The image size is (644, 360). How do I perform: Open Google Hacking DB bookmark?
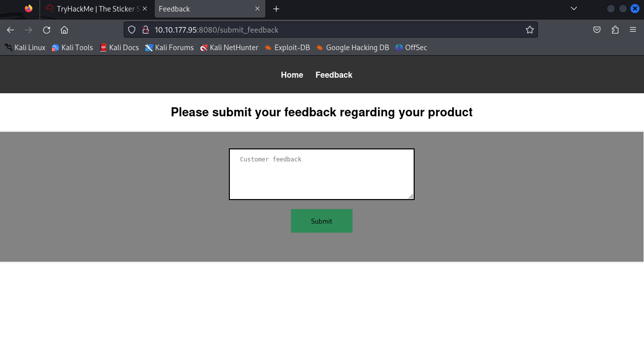353,48
